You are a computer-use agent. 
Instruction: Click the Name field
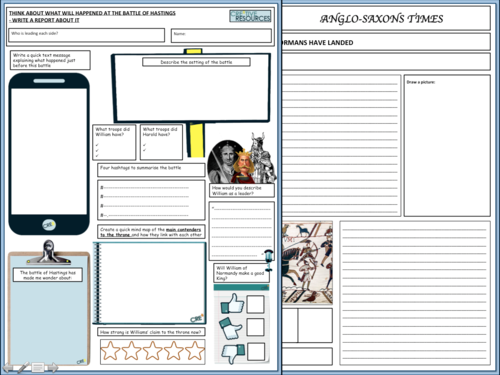(221, 36)
